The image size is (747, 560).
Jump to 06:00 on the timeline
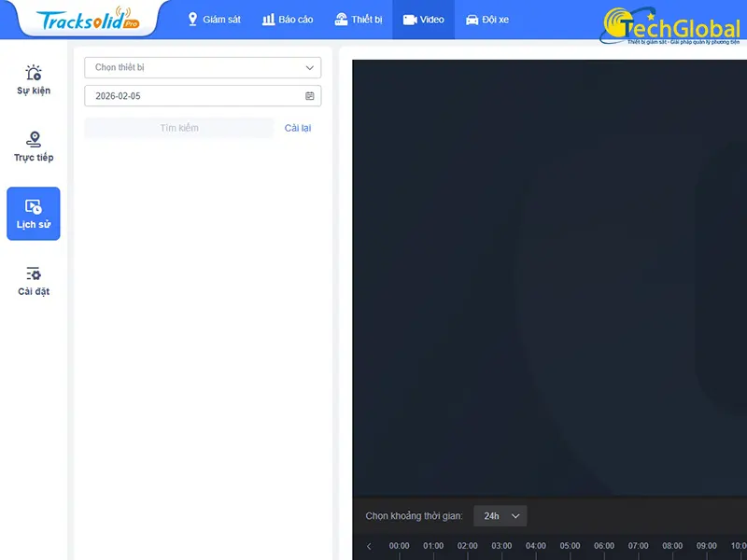click(x=604, y=547)
